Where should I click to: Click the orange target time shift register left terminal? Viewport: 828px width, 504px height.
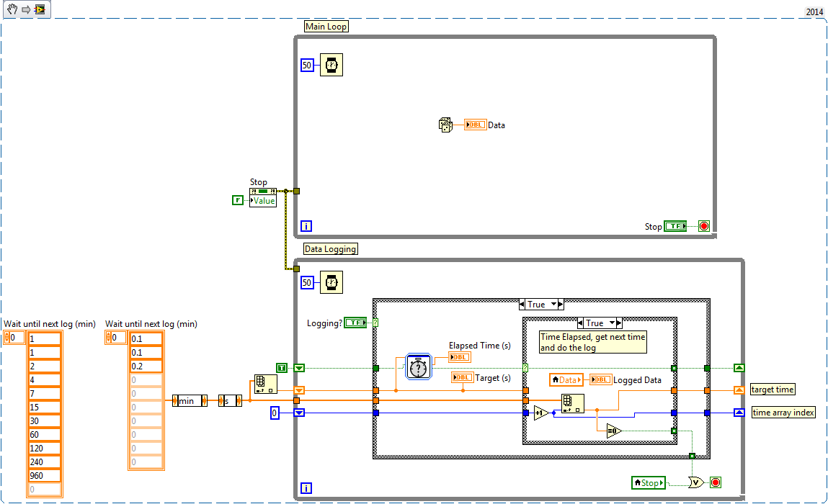point(299,390)
